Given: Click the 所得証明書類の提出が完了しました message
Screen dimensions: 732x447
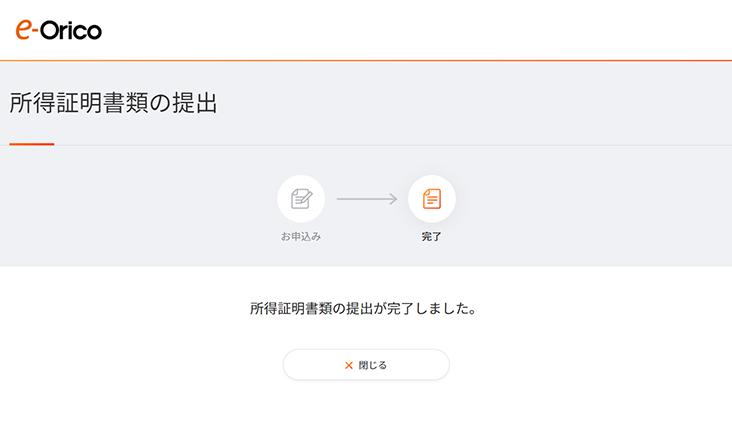Looking at the screenshot, I should click(363, 308).
